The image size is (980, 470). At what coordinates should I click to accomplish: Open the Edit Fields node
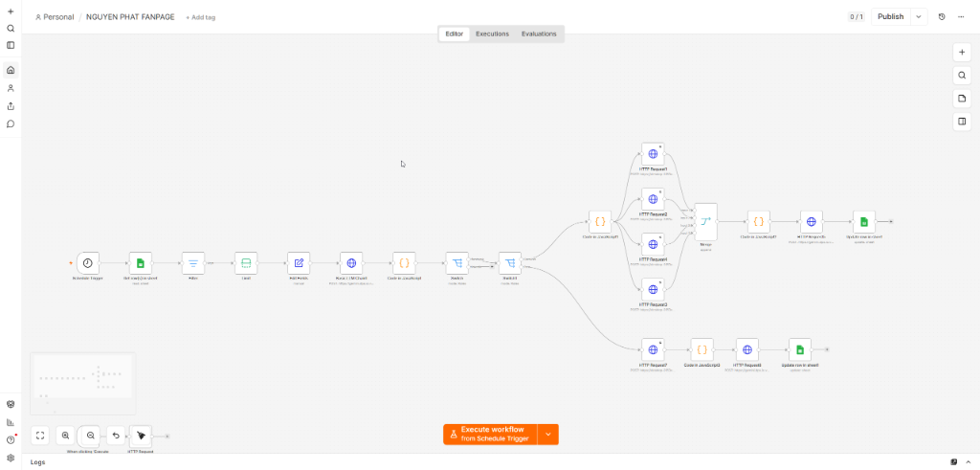[x=299, y=263]
